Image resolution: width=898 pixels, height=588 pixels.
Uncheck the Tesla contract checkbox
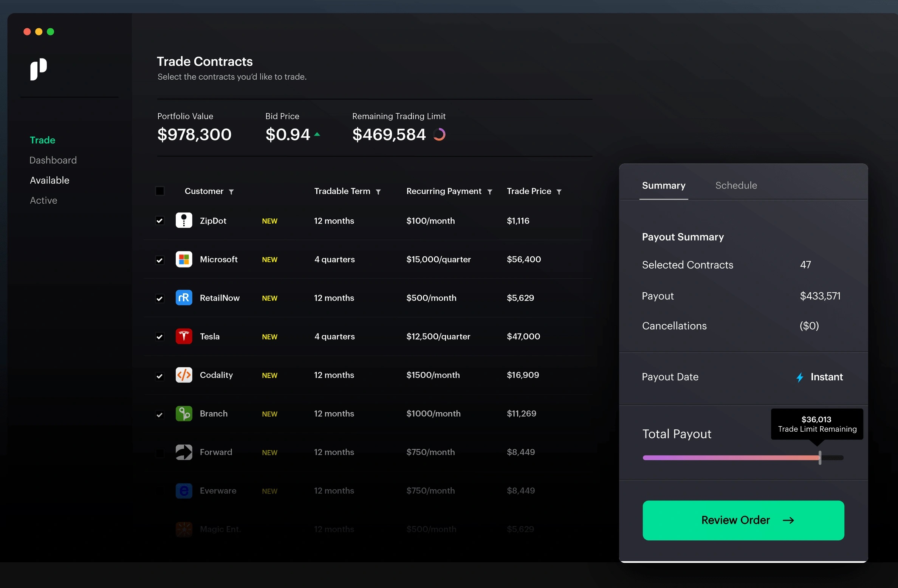tap(160, 337)
